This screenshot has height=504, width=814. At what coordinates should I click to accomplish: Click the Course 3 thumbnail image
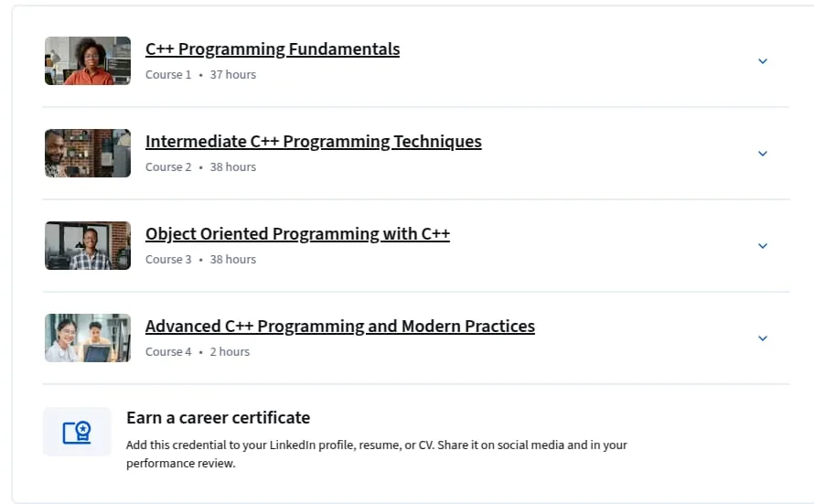coord(88,245)
